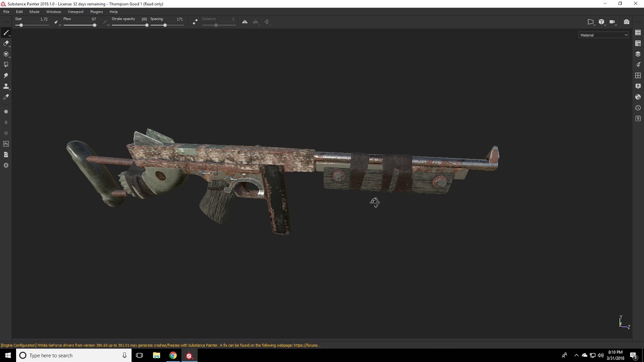Viewport: 644px width, 362px height.
Task: Take a viewport screenshot with camera icon
Action: point(626,22)
